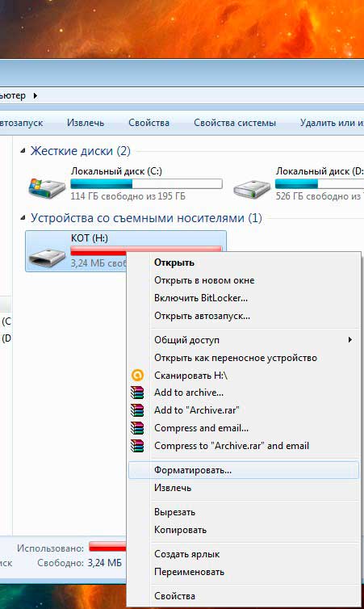Click the KOT (H:) removable drive icon

(48, 256)
